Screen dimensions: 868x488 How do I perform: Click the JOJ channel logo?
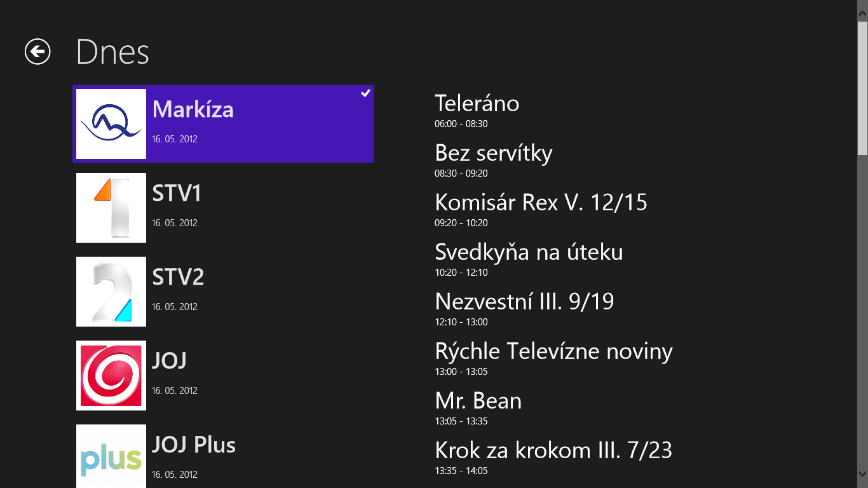(x=111, y=376)
